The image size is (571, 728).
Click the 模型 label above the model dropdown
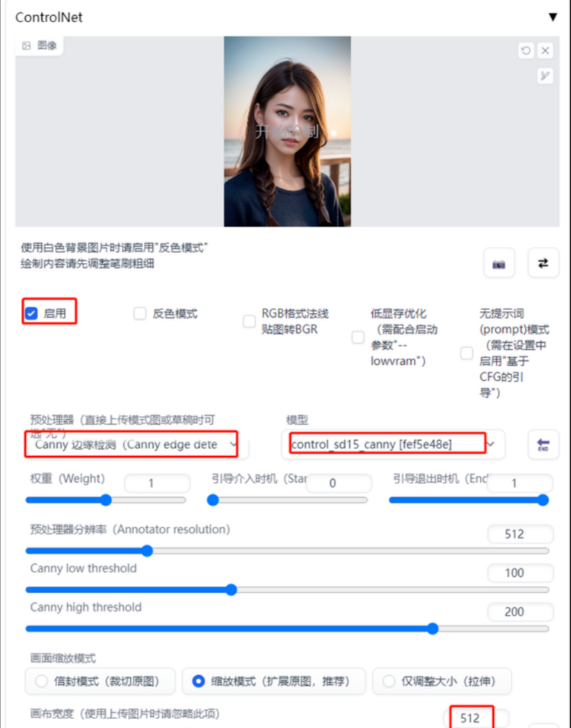click(x=297, y=420)
